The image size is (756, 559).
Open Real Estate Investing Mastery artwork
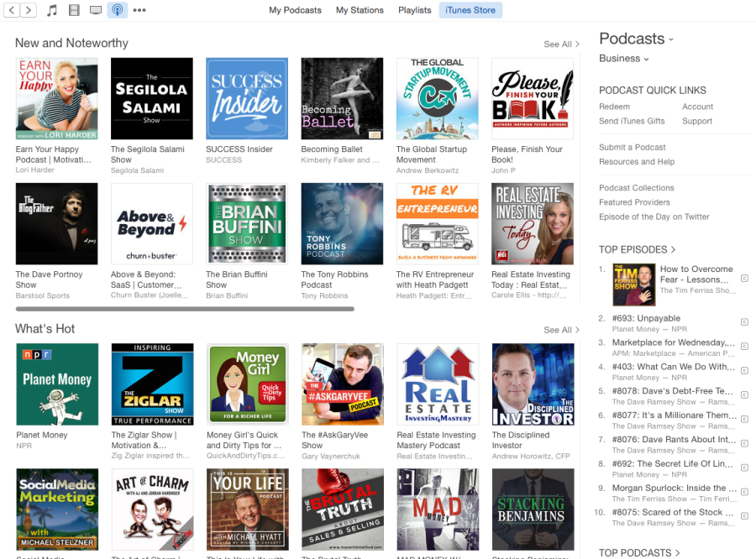tap(438, 384)
